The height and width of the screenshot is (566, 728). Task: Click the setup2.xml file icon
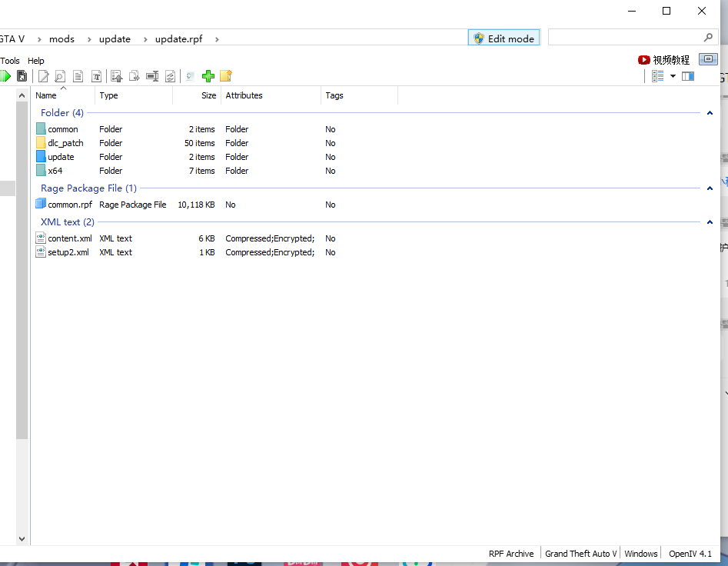click(41, 251)
